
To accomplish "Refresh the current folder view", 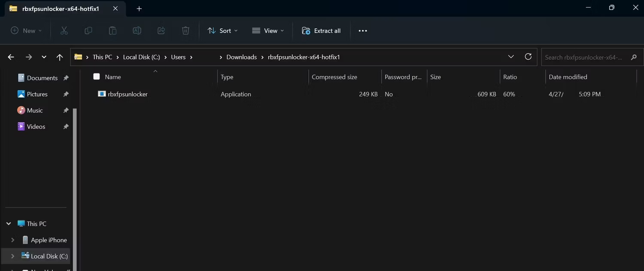I will [528, 56].
